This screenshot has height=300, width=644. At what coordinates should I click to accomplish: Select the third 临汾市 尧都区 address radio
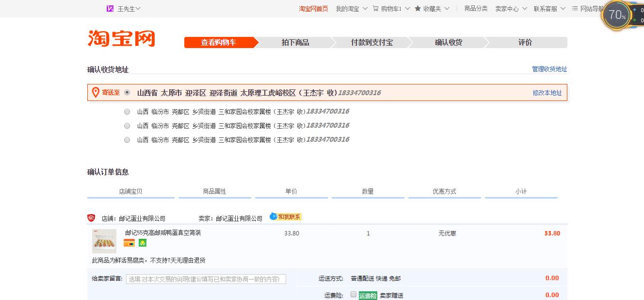127,140
